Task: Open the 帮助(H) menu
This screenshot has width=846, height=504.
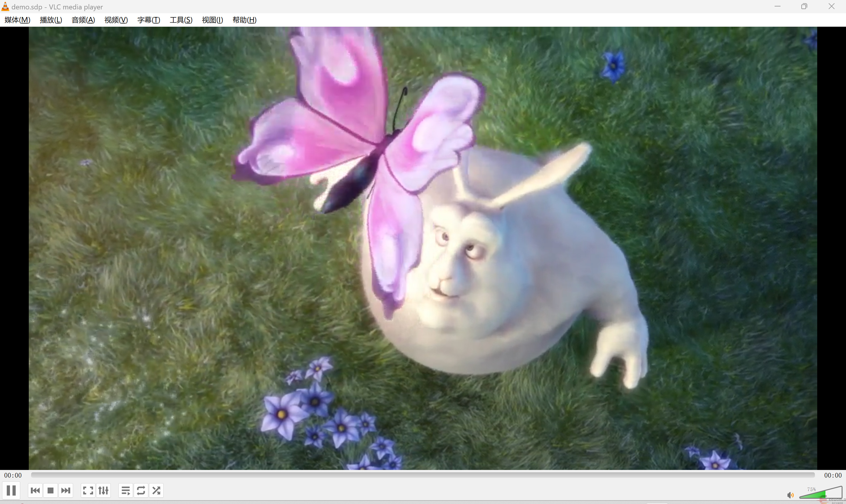Action: point(244,20)
